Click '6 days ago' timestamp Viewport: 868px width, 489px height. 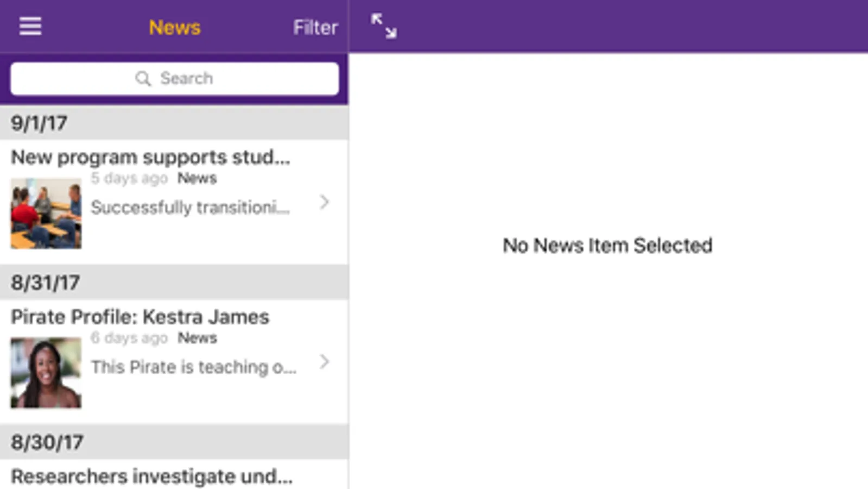pyautogui.click(x=129, y=338)
